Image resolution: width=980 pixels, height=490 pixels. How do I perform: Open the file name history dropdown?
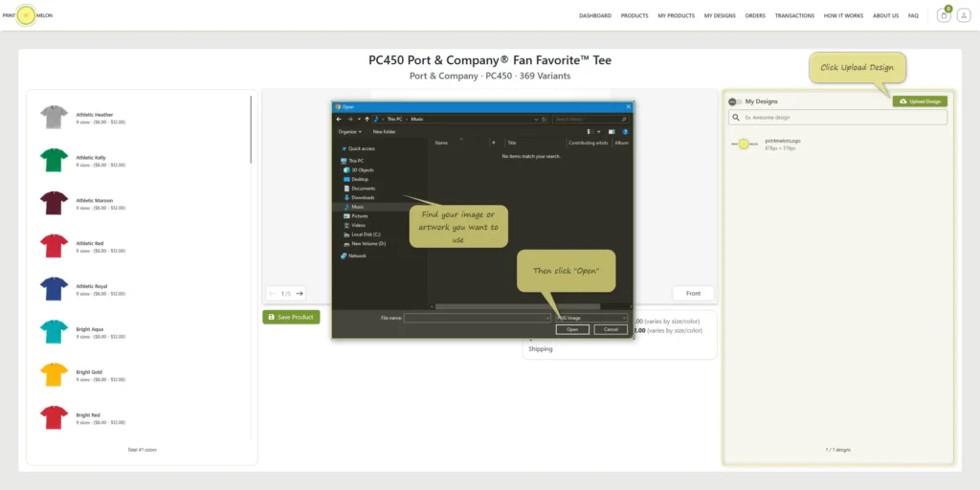[547, 318]
